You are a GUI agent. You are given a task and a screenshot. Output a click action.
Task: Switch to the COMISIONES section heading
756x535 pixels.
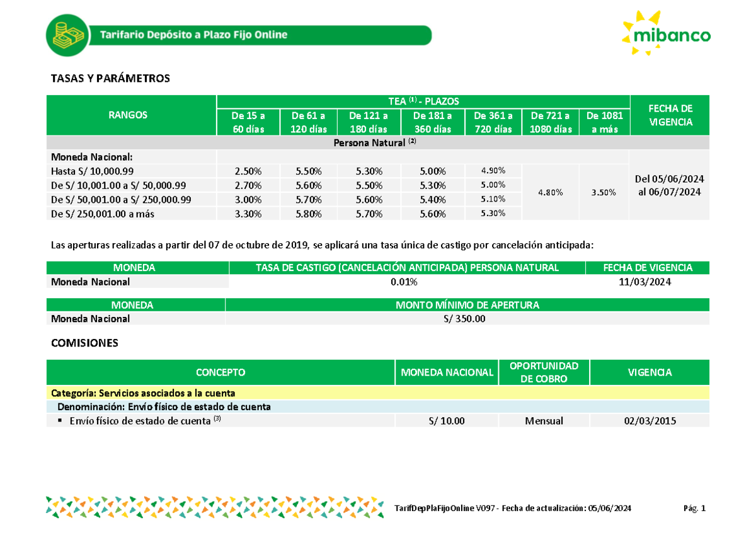[x=84, y=343]
